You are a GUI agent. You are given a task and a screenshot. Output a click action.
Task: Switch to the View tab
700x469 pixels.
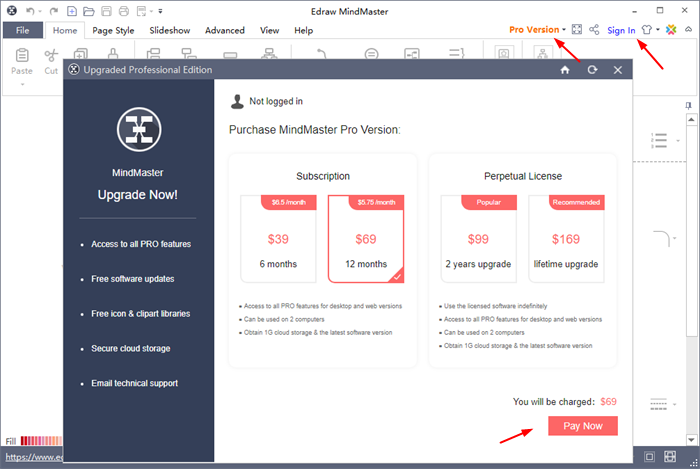pos(270,30)
